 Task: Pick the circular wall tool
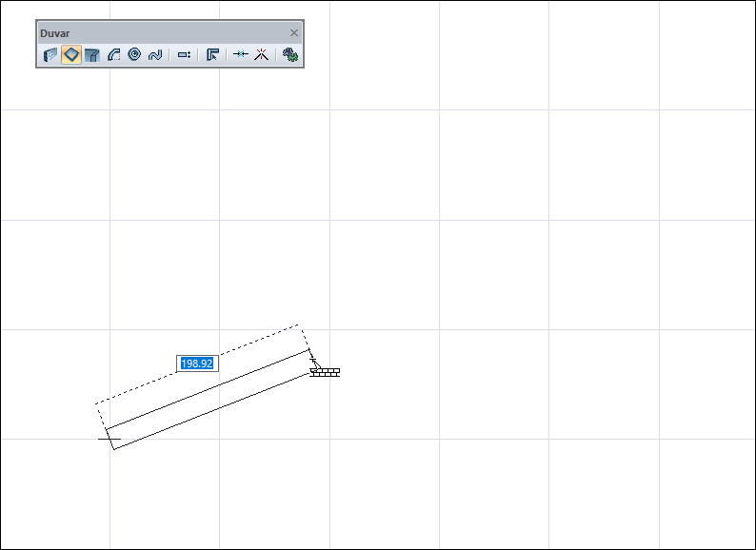pyautogui.click(x=134, y=54)
